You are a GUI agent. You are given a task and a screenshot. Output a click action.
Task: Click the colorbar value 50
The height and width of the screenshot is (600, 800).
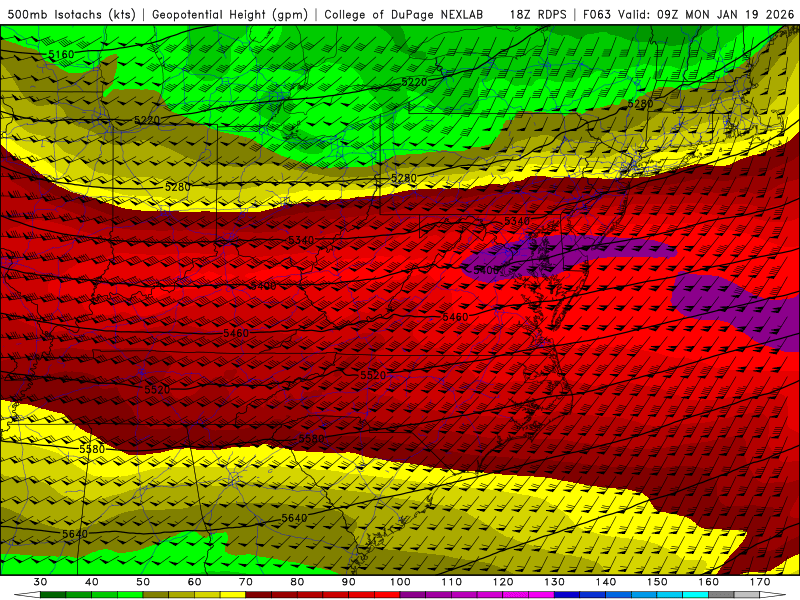(x=143, y=582)
